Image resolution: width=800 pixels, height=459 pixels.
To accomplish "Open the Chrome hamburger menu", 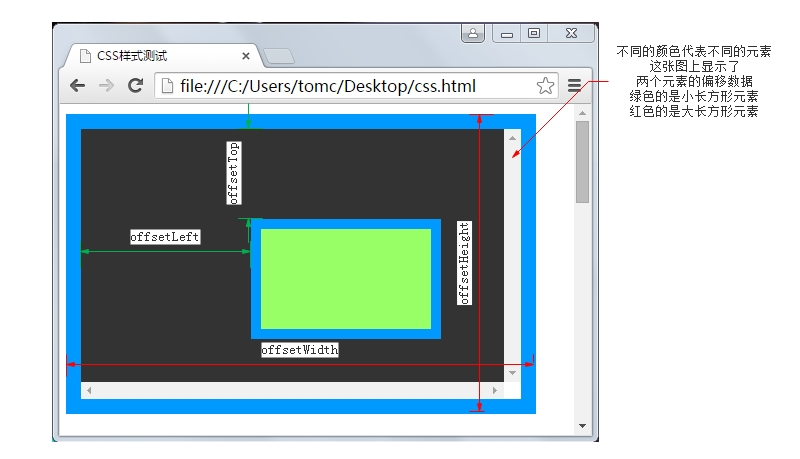I will tap(574, 86).
